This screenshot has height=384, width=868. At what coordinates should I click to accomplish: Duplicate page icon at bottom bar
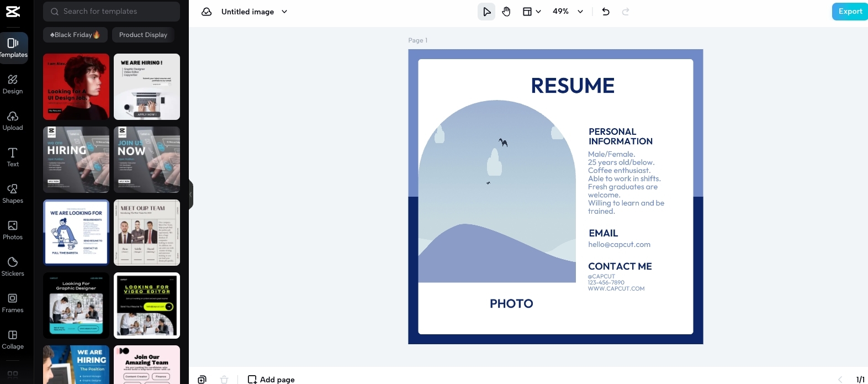click(x=202, y=380)
